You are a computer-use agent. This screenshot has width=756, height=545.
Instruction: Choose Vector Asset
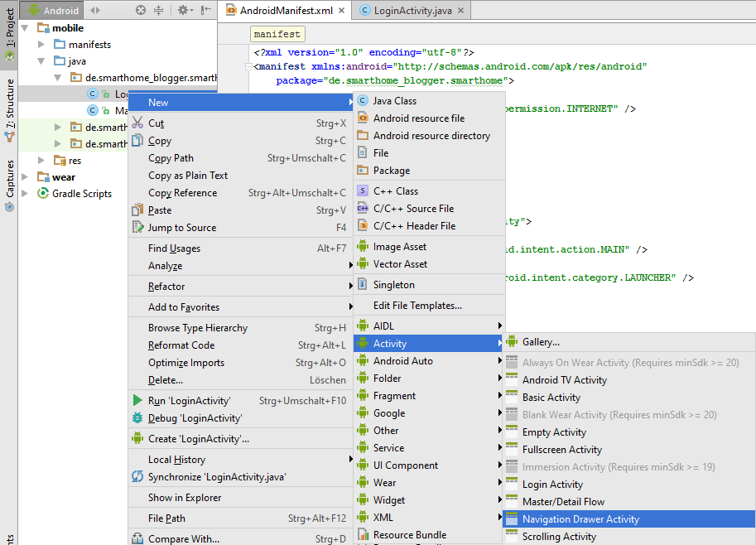[429, 263]
